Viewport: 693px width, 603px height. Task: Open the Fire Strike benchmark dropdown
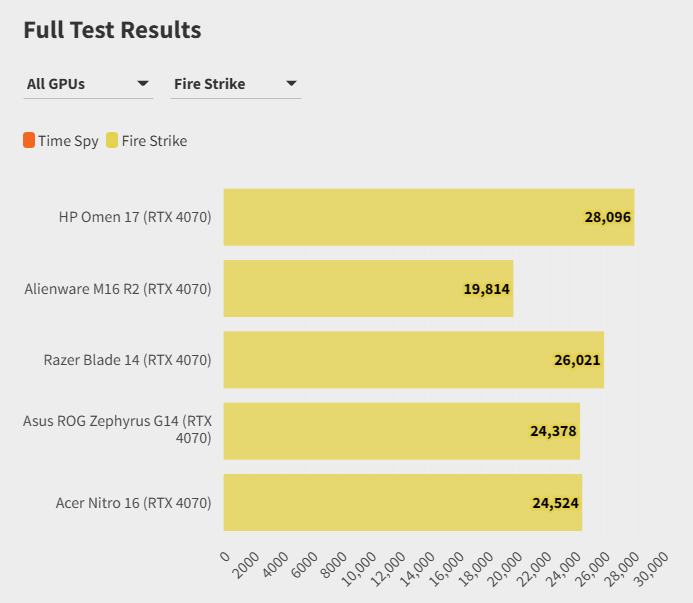(x=236, y=84)
